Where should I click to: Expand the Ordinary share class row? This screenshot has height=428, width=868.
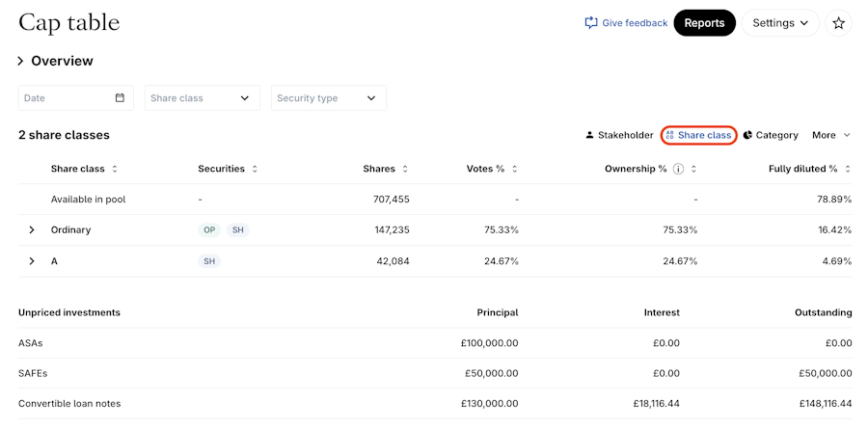point(31,230)
